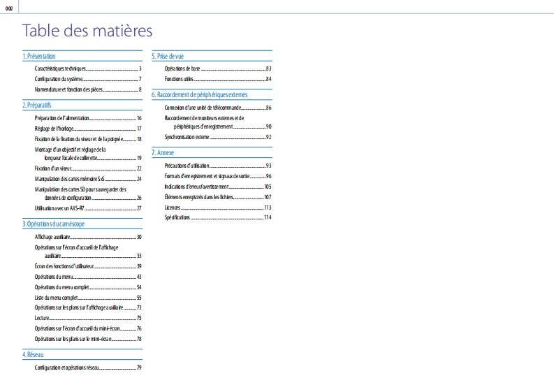Click the 1. Présentation section heading
Image resolution: width=554 pixels, height=392 pixels.
pos(39,56)
